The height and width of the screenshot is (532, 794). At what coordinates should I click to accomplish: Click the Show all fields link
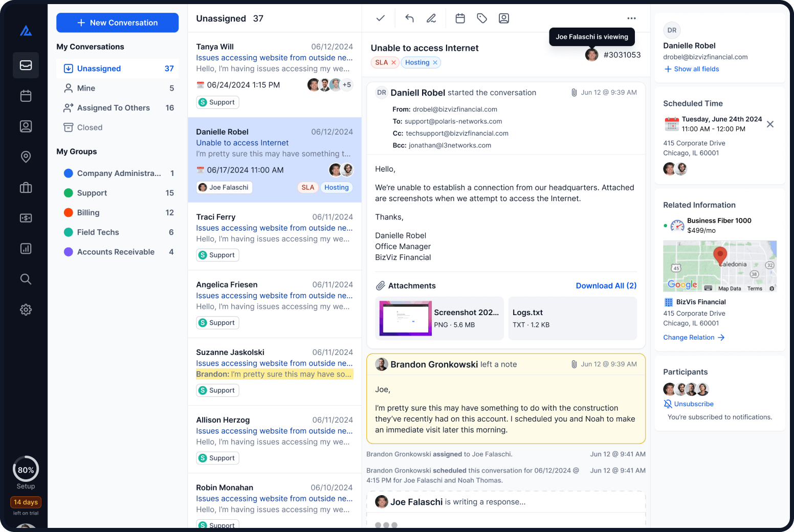(691, 69)
